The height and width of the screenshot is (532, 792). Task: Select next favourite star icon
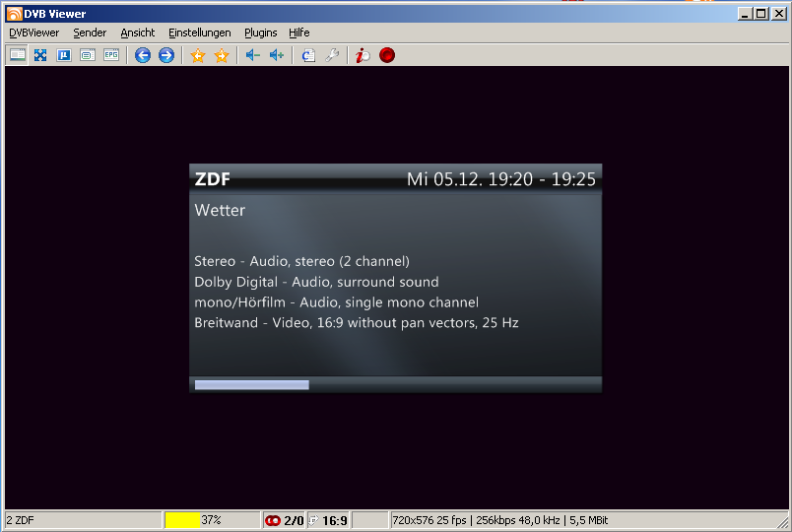[x=222, y=55]
